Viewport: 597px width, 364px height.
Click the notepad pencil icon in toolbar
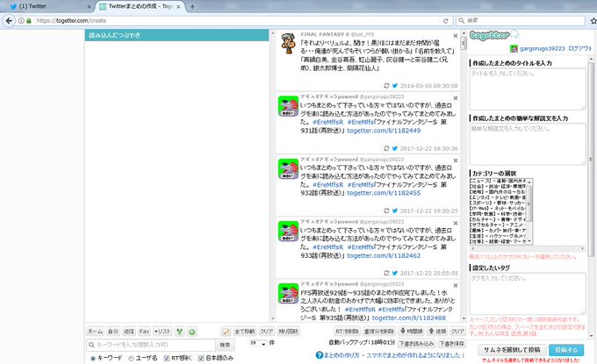pyautogui.click(x=226, y=332)
